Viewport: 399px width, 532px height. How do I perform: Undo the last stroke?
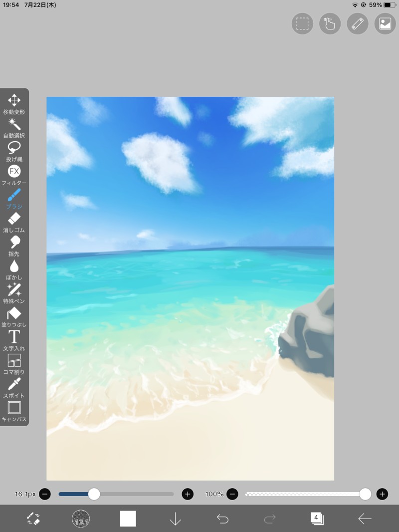pos(223,519)
